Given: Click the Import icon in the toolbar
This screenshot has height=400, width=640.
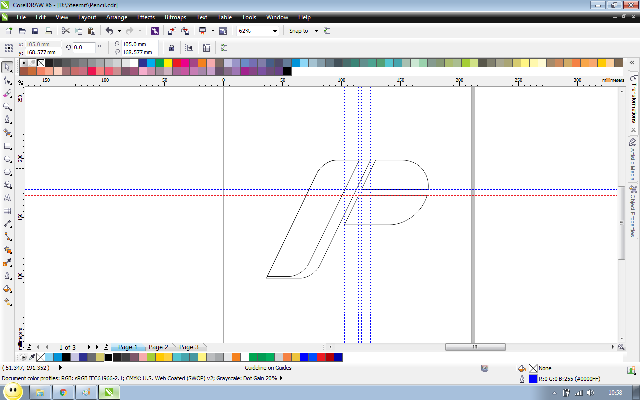Looking at the screenshot, I should coord(170,31).
